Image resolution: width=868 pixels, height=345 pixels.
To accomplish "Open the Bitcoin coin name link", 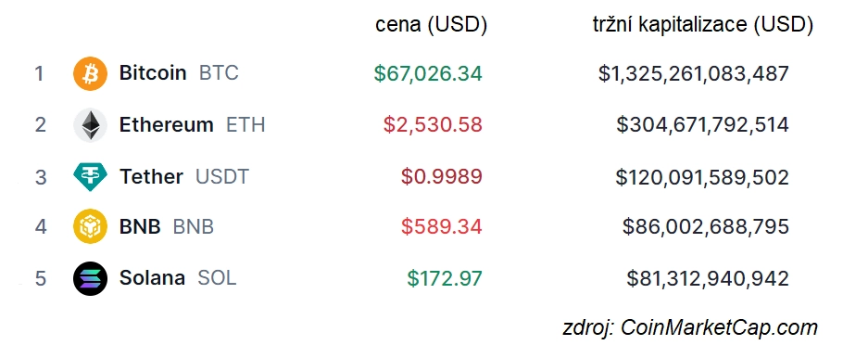I will [x=153, y=72].
